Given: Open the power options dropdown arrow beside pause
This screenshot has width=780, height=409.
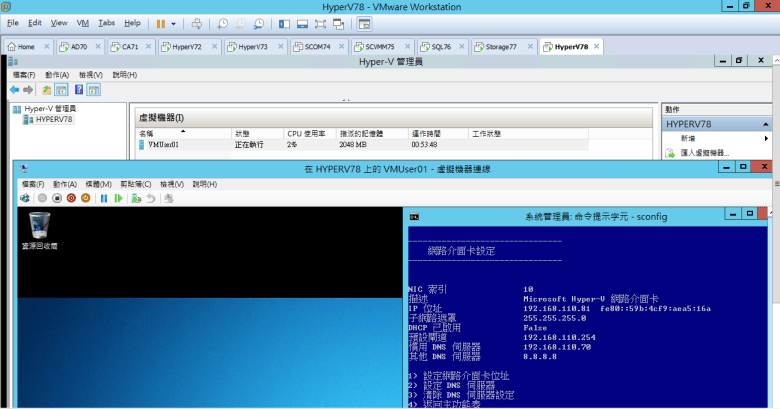Looking at the screenshot, I should [x=174, y=22].
